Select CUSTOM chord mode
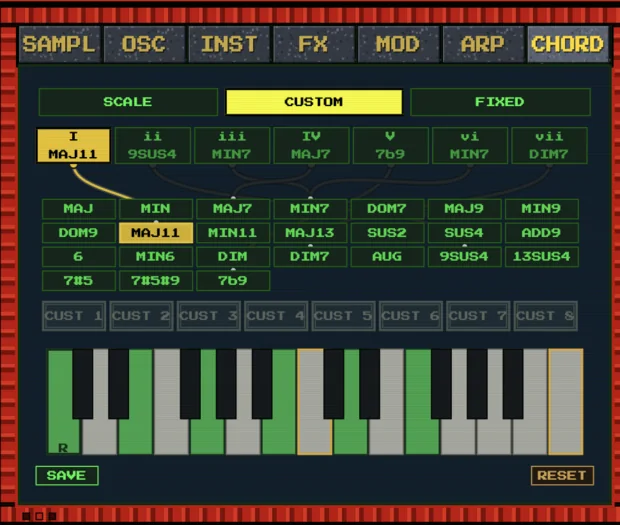 [314, 102]
